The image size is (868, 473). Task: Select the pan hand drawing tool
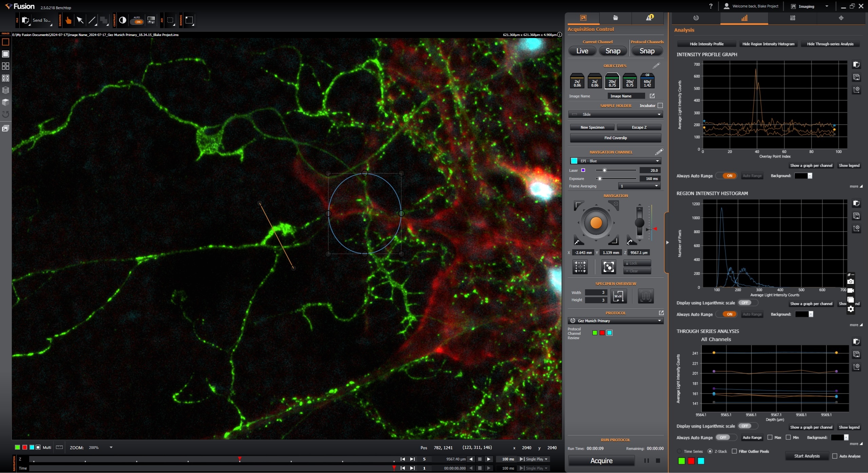(x=69, y=20)
